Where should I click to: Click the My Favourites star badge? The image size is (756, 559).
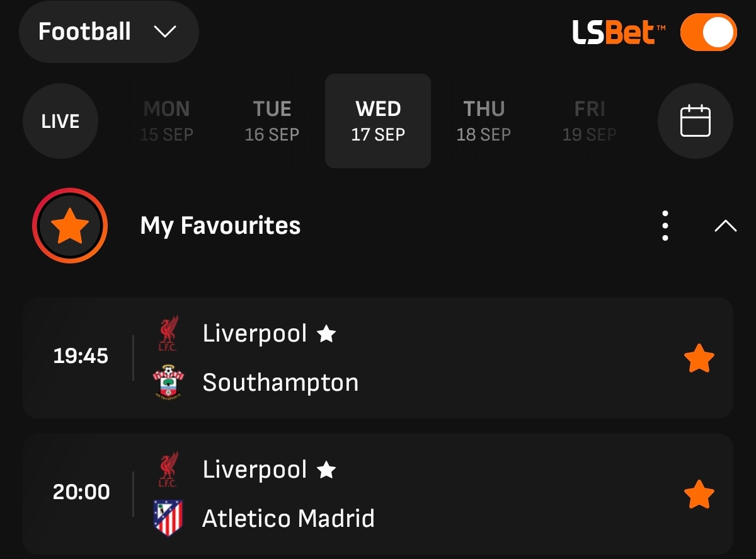[70, 226]
